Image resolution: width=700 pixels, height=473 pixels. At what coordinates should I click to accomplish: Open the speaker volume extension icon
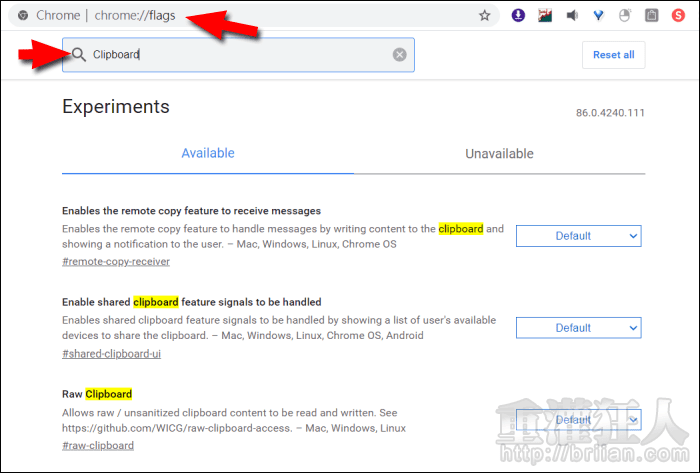572,16
